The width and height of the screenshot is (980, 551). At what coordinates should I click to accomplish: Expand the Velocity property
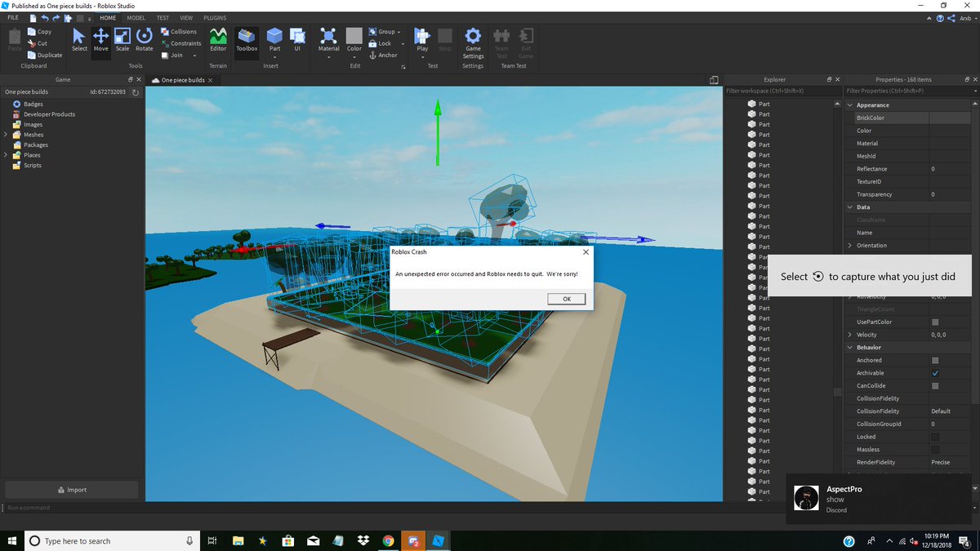[849, 335]
